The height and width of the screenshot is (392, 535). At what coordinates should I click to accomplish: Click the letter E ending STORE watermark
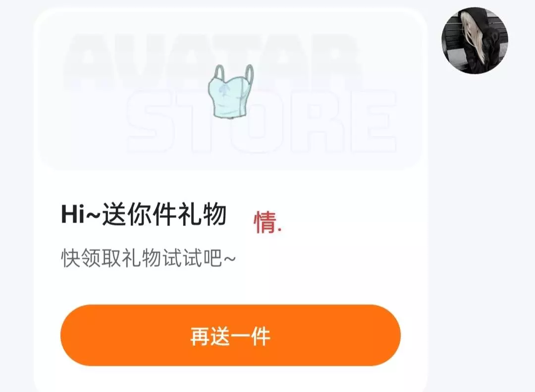coord(374,121)
